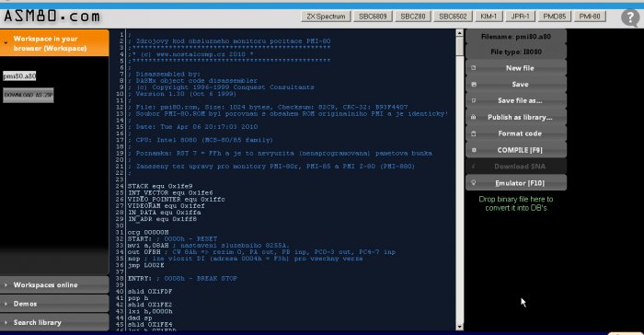Open the pmi80.a80 file in workspace
Image resolution: width=644 pixels, height=335 pixels.
point(19,76)
